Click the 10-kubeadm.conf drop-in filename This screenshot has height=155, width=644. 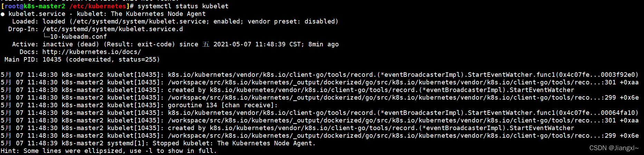[78, 37]
